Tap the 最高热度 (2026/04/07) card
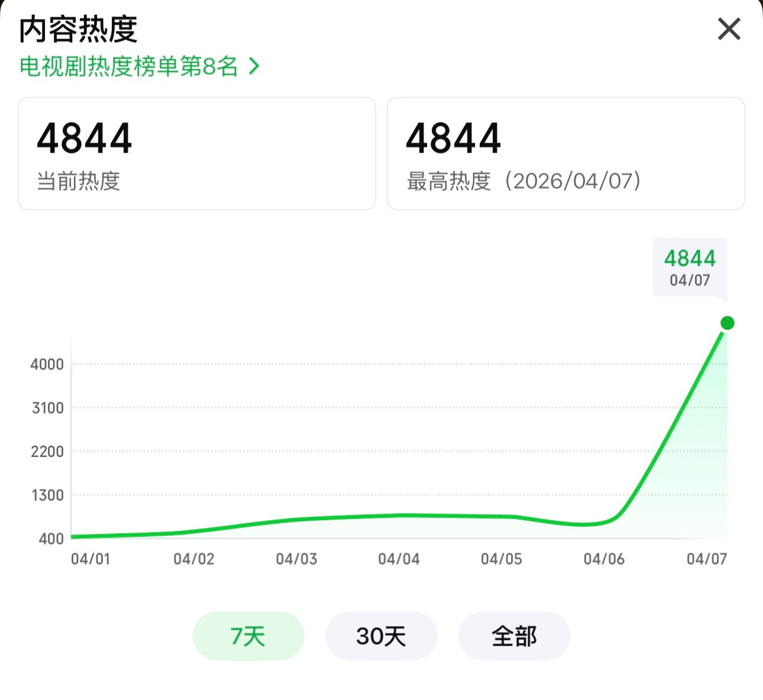This screenshot has width=763, height=700. 566,154
